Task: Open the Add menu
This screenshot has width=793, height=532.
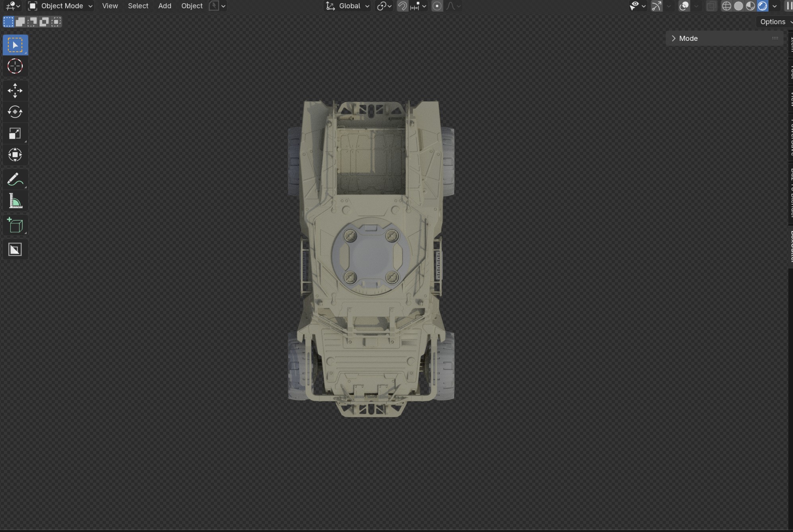Action: click(165, 6)
